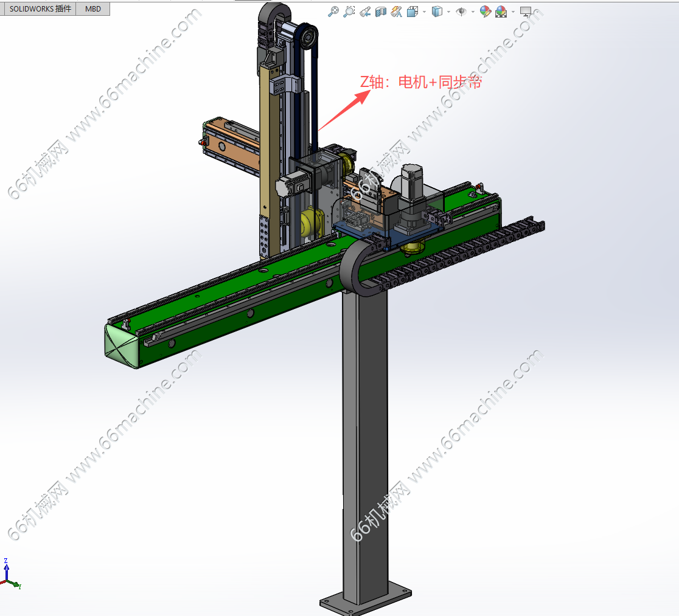Expand the Hide/Show Items dropdown arrow
679x616 pixels.
pos(472,12)
